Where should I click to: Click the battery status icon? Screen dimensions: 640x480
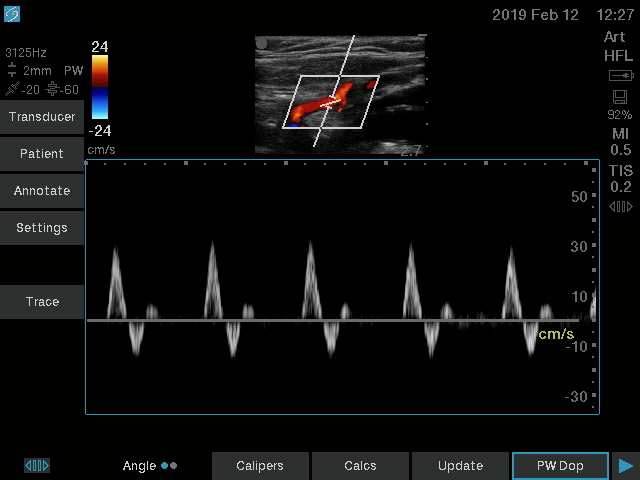point(620,76)
